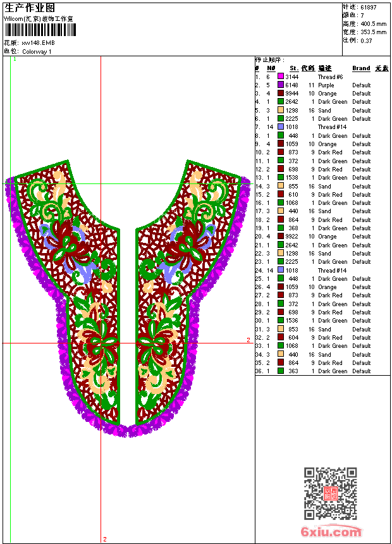Click the stitch value 6148
Viewport: 392px width, 544px height.
point(291,85)
